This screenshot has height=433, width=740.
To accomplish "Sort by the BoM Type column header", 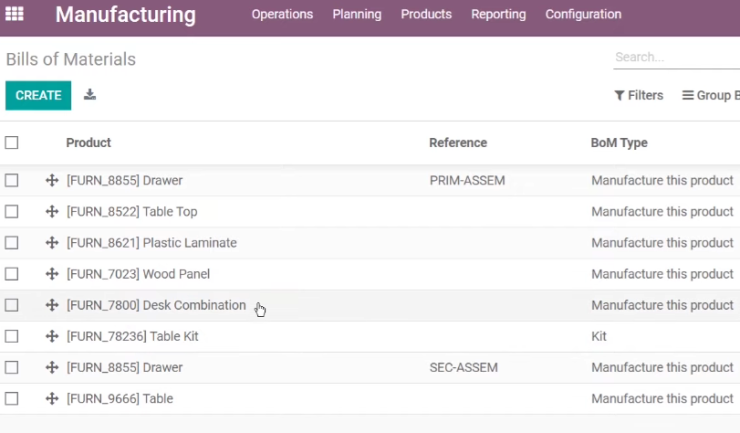I will [x=619, y=143].
